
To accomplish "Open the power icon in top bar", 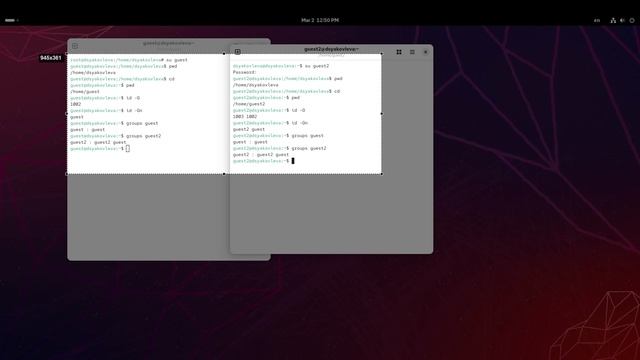I will tap(632, 20).
